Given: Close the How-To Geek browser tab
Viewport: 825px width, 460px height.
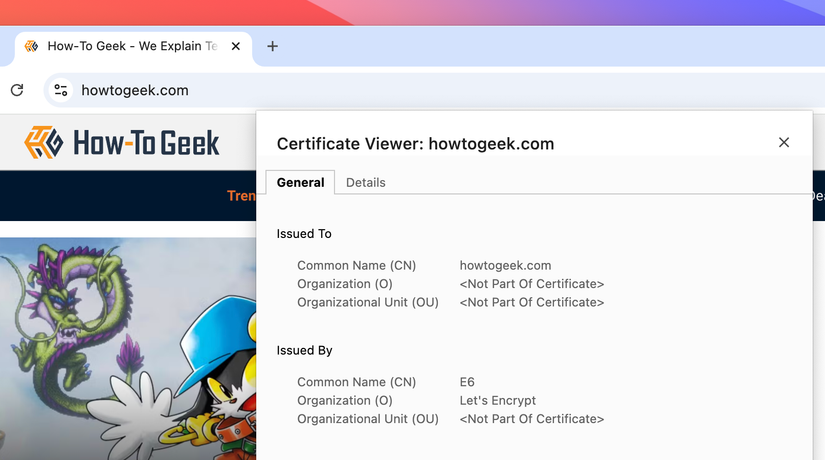Looking at the screenshot, I should coord(236,46).
